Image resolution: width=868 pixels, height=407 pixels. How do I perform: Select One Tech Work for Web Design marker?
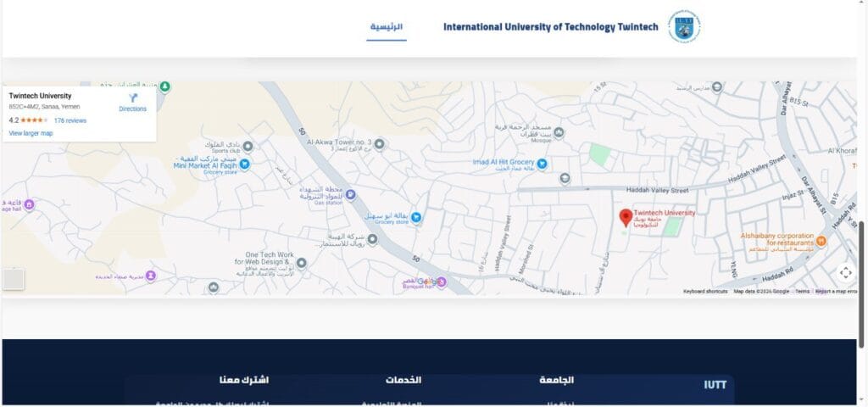click(301, 263)
